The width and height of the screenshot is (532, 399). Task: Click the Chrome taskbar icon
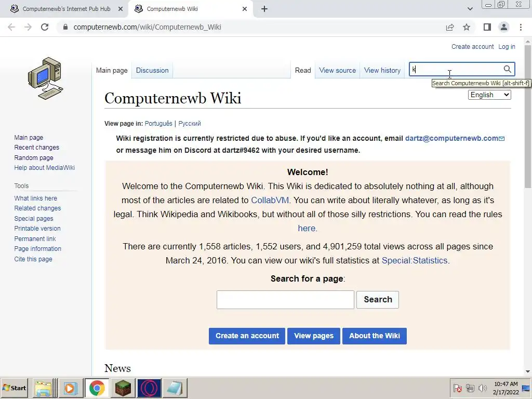[97, 388]
